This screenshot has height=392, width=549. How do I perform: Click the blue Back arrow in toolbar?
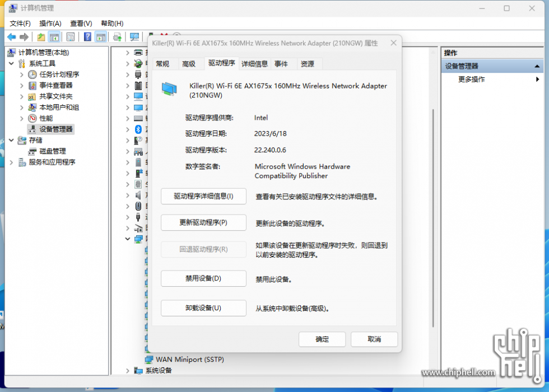(x=12, y=37)
